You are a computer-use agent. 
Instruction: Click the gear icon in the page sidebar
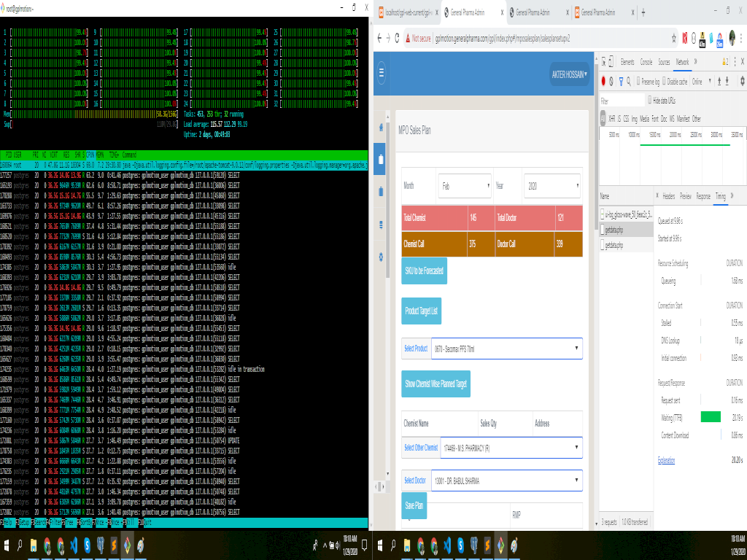(x=381, y=257)
